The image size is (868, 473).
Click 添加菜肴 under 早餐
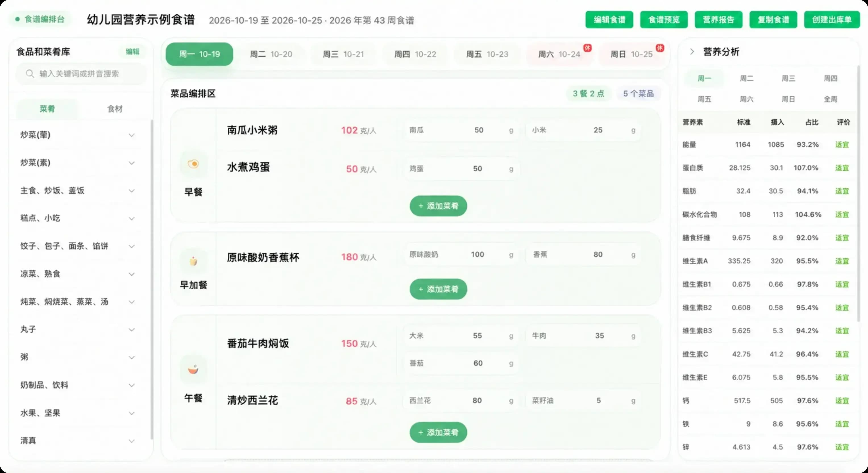pos(438,206)
